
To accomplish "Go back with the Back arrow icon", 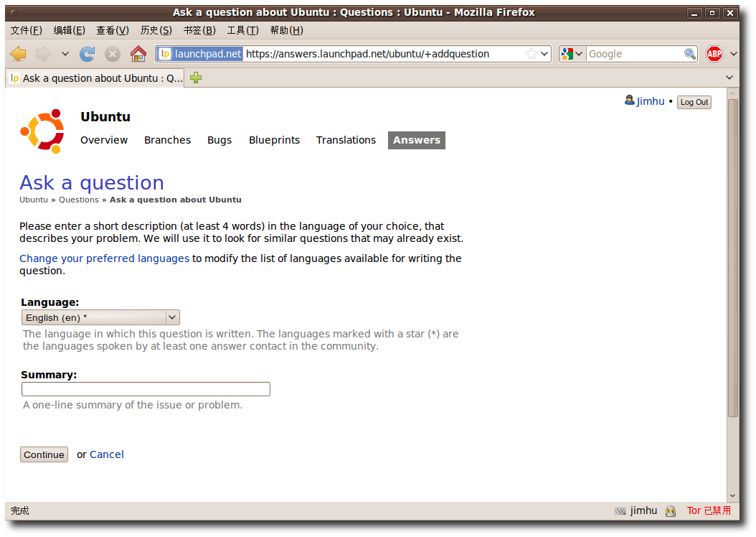I will (19, 54).
